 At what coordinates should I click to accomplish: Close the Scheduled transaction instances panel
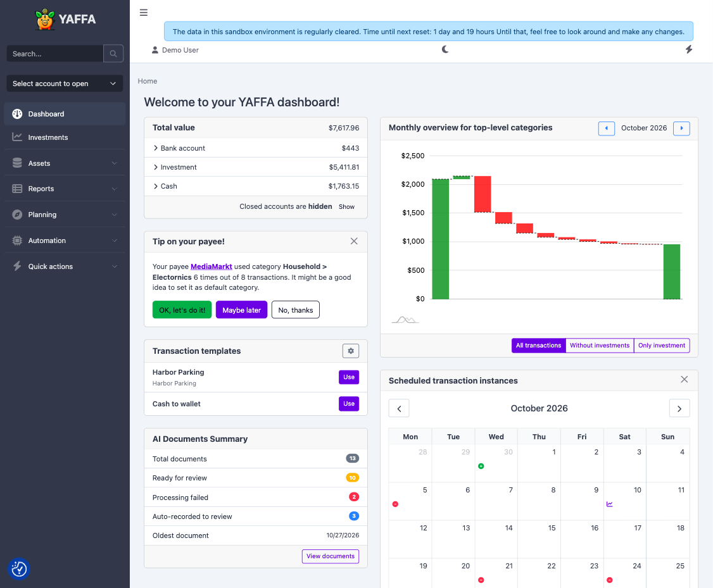click(684, 379)
